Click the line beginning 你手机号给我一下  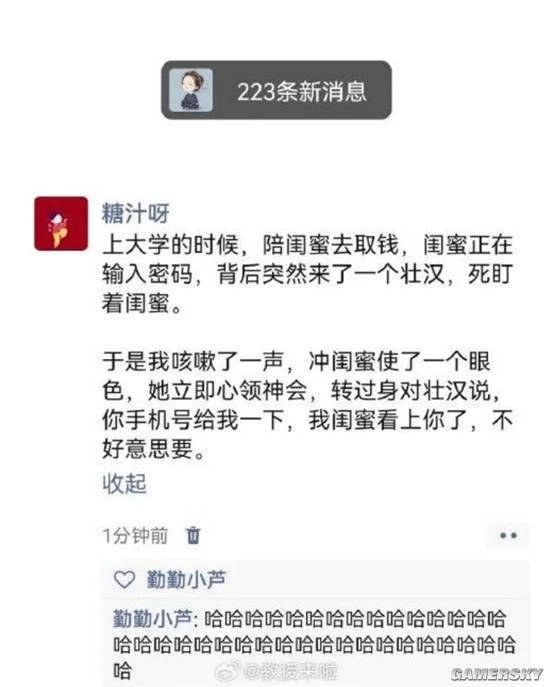point(307,420)
